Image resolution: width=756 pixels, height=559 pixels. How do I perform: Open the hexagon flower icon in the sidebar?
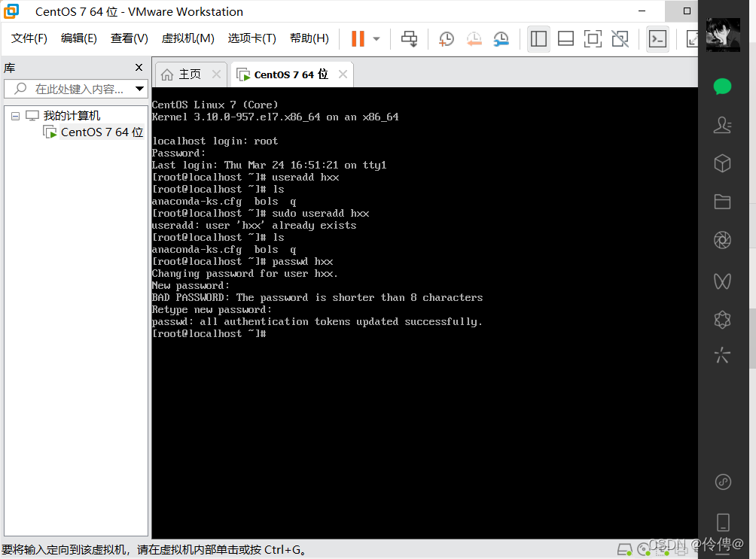click(722, 320)
